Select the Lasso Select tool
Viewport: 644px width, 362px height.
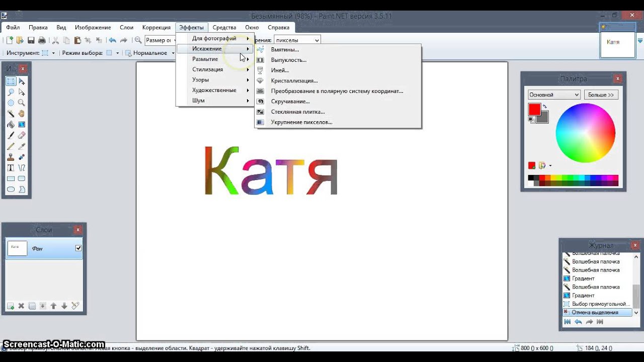point(11,92)
